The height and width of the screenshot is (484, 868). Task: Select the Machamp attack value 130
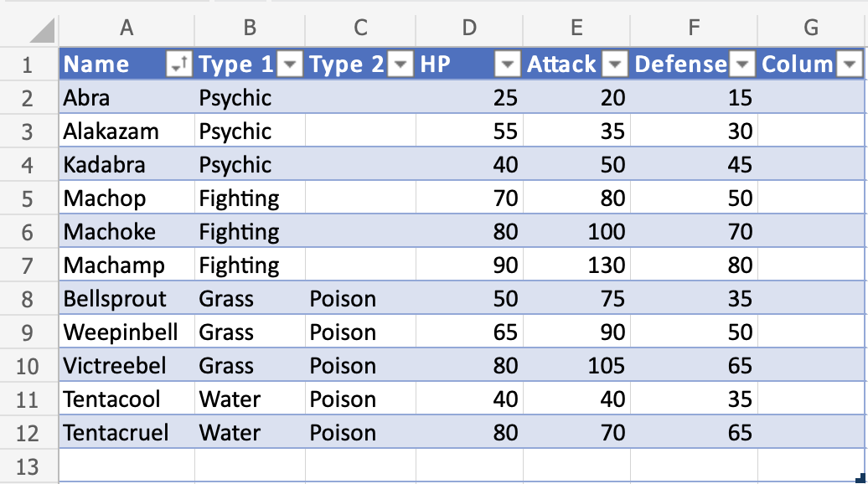pos(576,265)
